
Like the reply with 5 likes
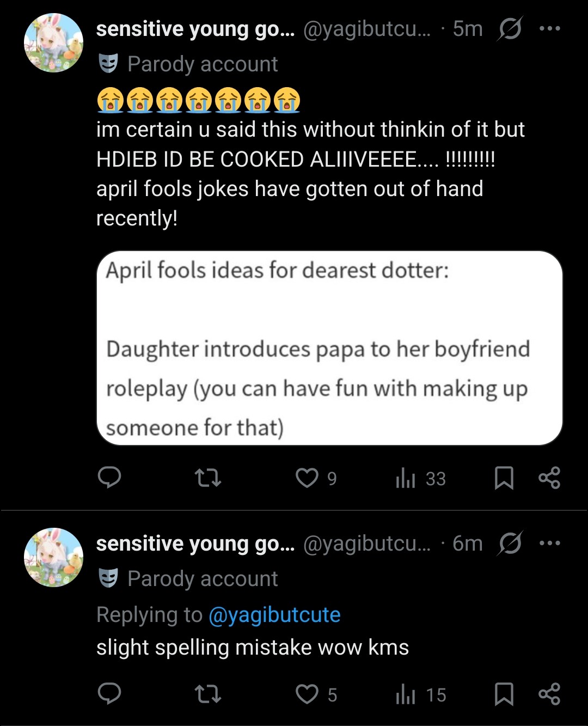click(x=307, y=694)
